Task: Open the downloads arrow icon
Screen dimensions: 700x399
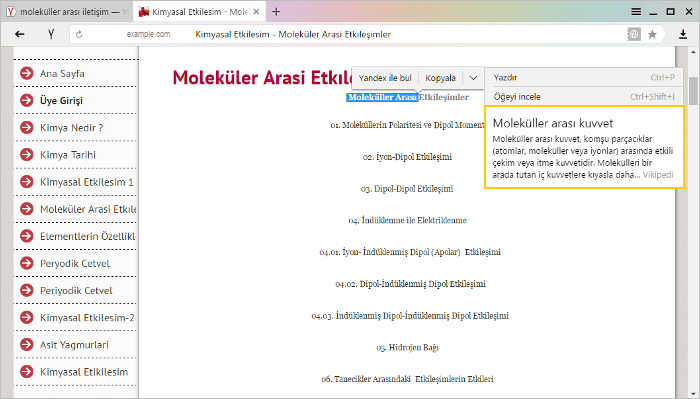Action: [x=683, y=34]
